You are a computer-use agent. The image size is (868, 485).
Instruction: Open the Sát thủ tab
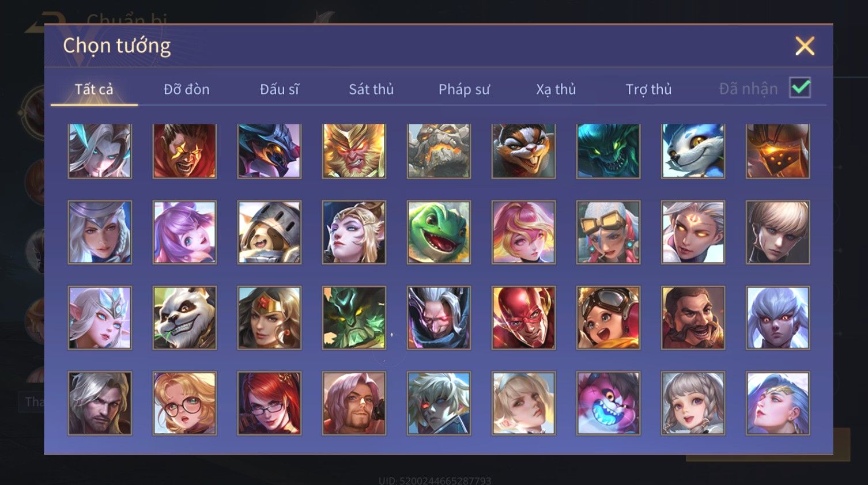pyautogui.click(x=371, y=89)
